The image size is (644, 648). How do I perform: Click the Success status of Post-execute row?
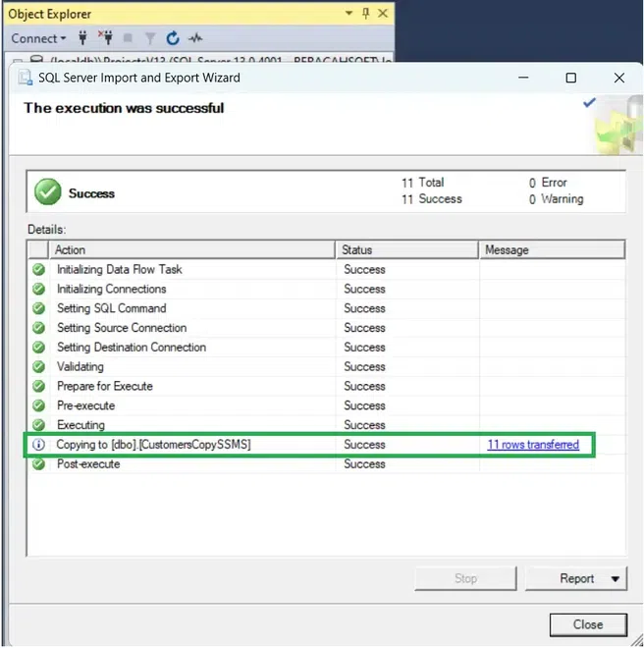coord(364,463)
